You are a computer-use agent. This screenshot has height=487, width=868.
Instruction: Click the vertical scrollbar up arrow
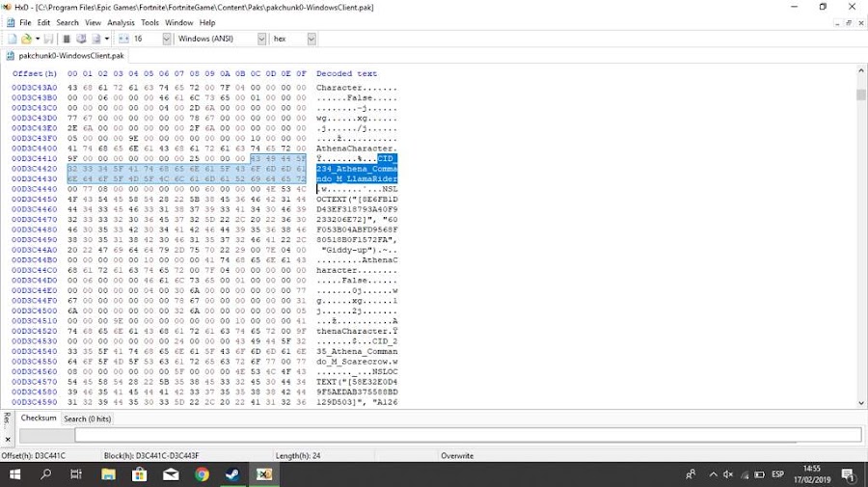click(861, 70)
